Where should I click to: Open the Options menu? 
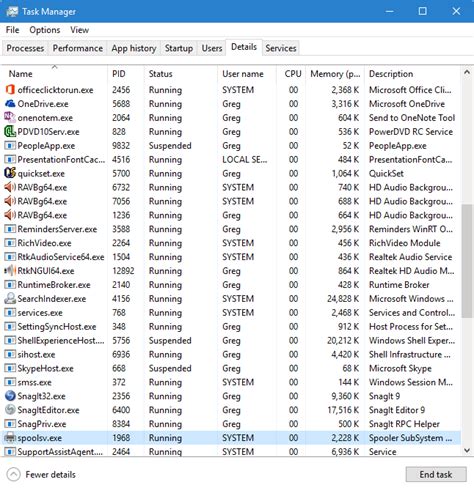pos(45,30)
